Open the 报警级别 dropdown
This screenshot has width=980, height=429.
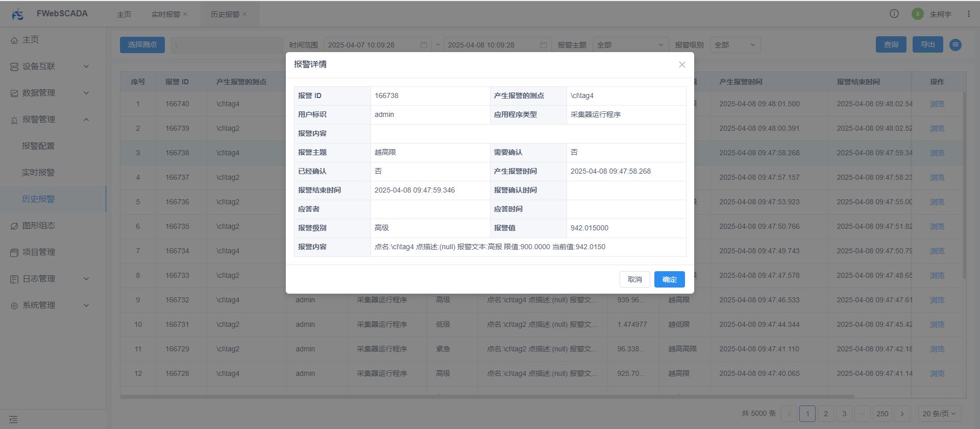point(735,45)
